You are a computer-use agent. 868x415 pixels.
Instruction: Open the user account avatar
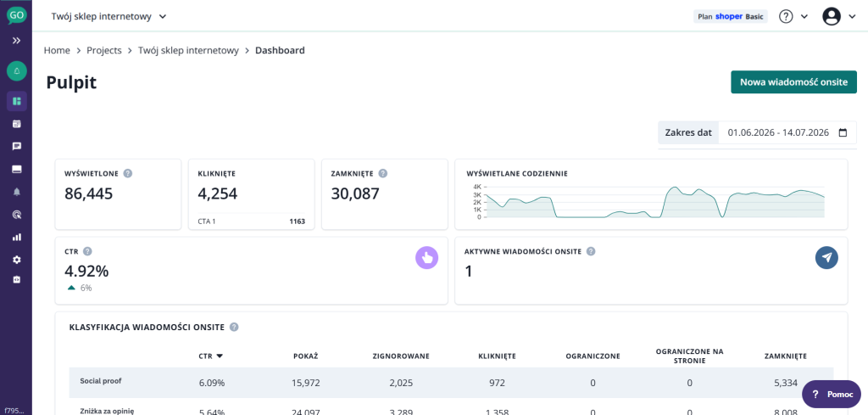tap(832, 17)
